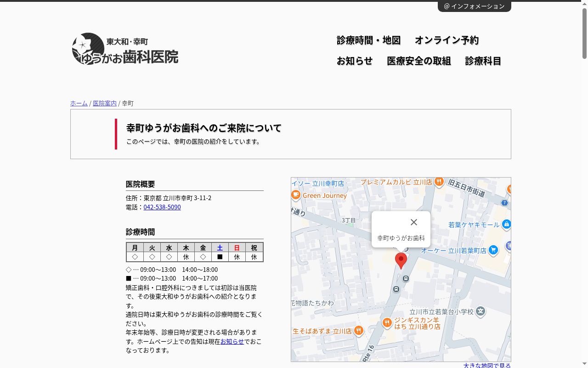
Task: Click 月 header in schedule table
Action: tap(135, 247)
